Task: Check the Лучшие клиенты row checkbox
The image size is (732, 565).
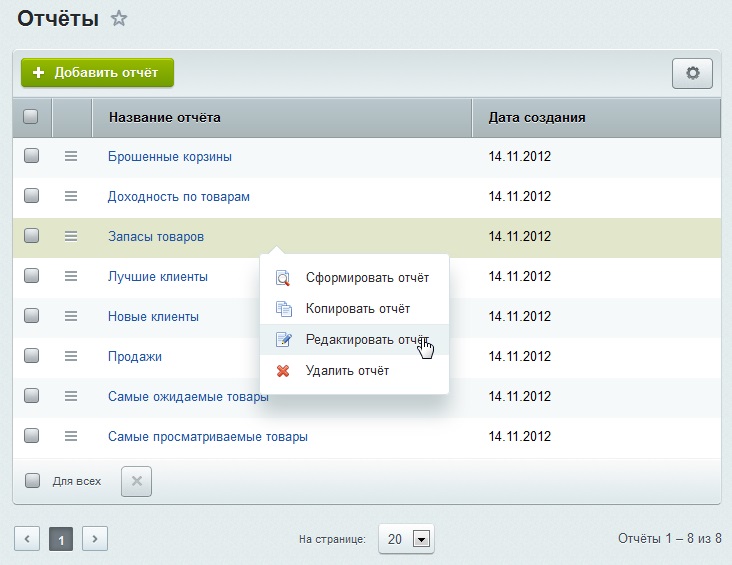Action: click(x=32, y=275)
